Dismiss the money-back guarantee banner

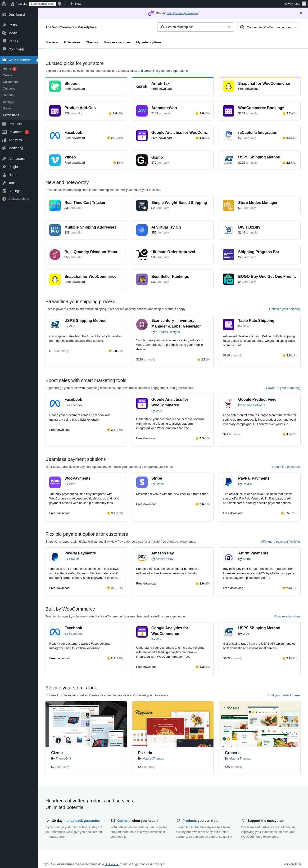click(x=301, y=13)
